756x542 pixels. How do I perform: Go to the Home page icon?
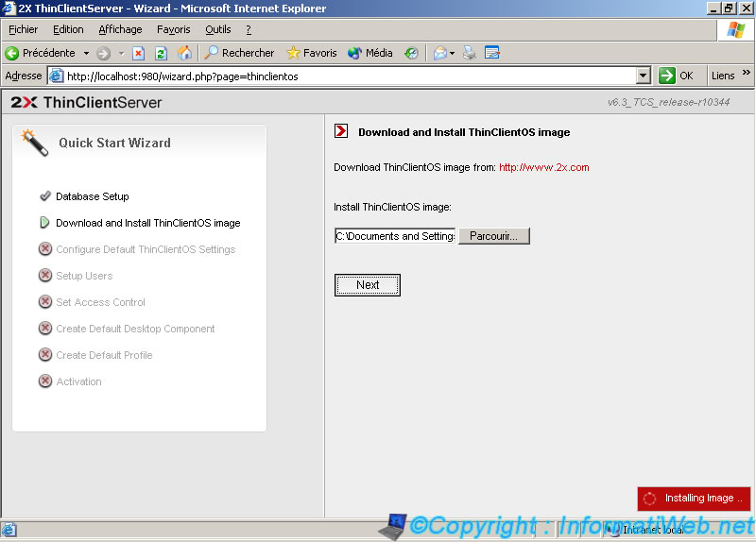[x=184, y=53]
